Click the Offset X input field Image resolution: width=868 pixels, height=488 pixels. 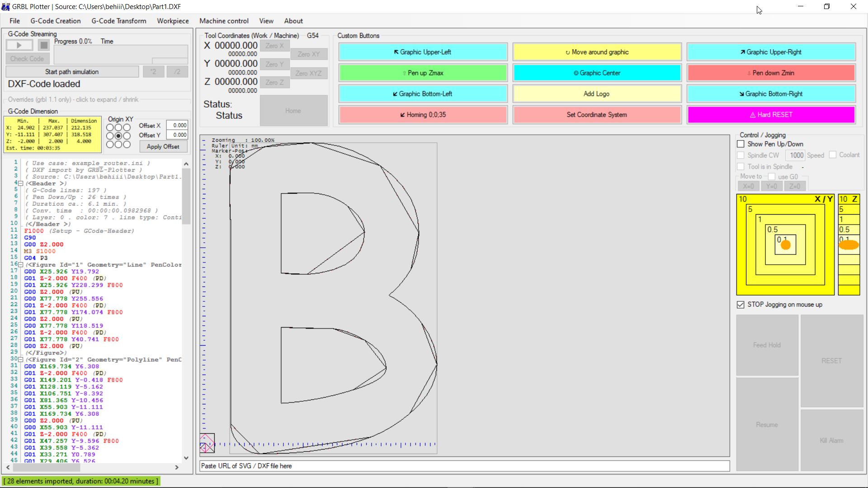177,126
